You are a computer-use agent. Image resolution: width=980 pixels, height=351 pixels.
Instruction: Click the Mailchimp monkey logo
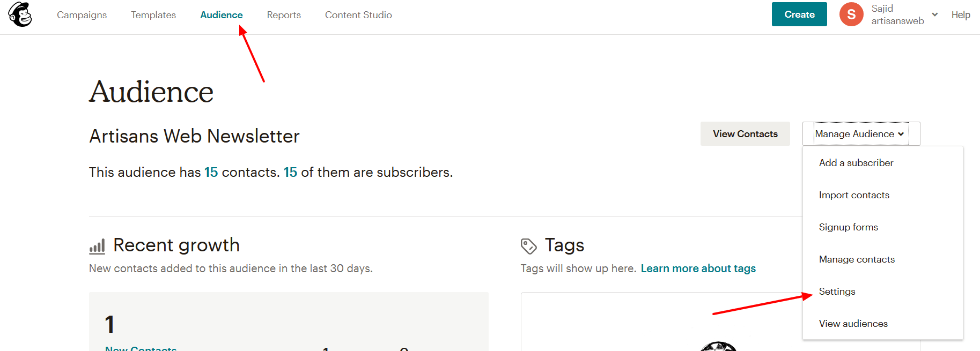pos(20,14)
